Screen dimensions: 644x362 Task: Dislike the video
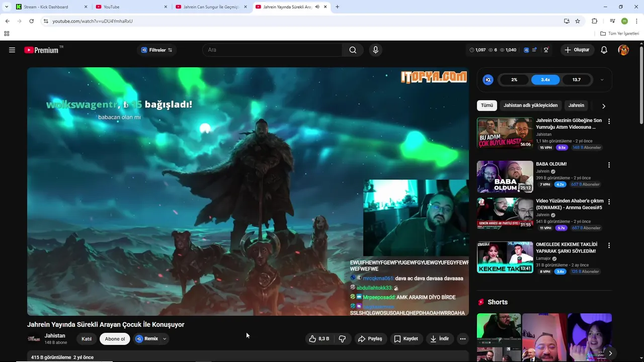tap(342, 339)
